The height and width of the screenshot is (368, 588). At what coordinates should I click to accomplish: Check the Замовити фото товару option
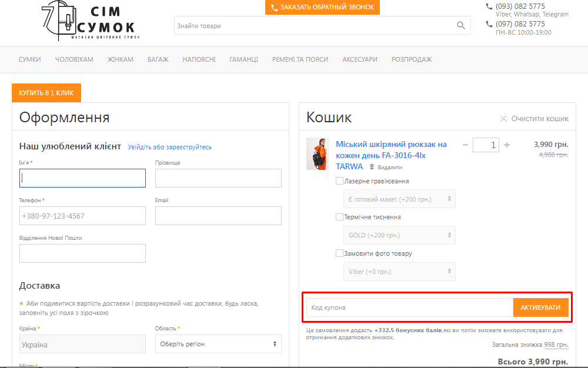point(339,253)
